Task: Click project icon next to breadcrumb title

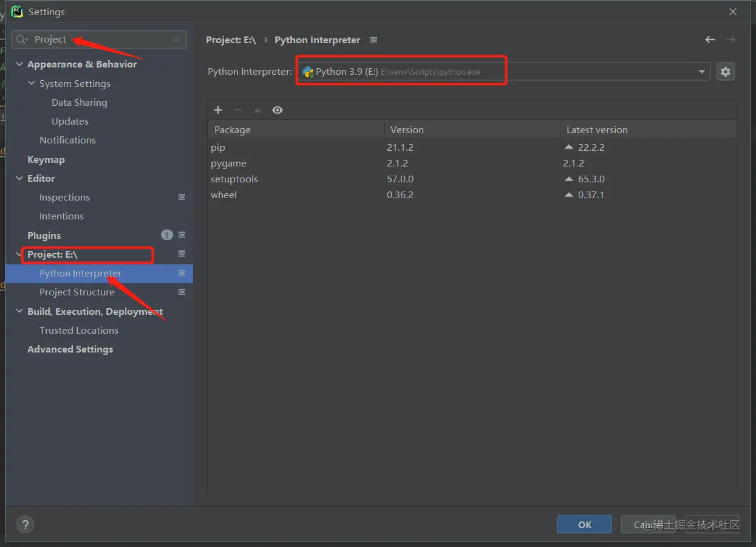Action: [x=374, y=40]
